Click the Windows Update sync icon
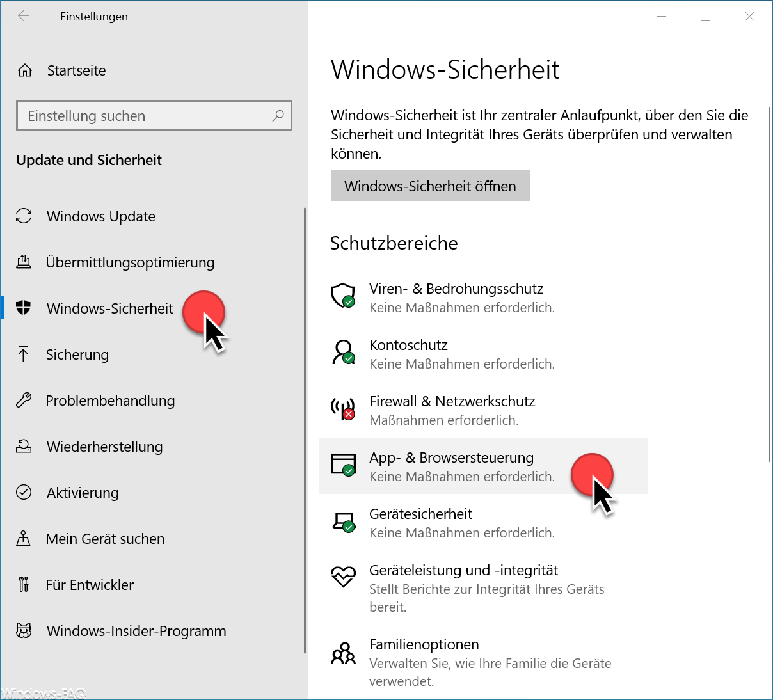 24,216
